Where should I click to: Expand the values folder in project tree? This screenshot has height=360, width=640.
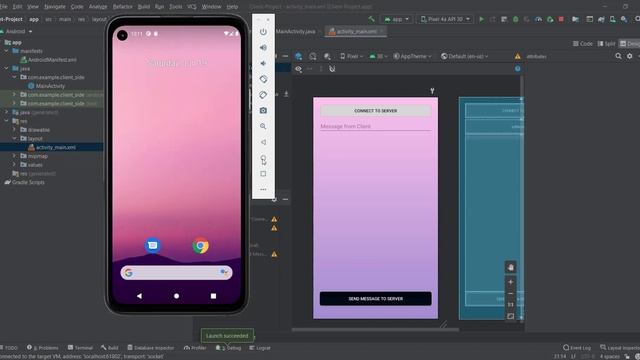coord(15,165)
